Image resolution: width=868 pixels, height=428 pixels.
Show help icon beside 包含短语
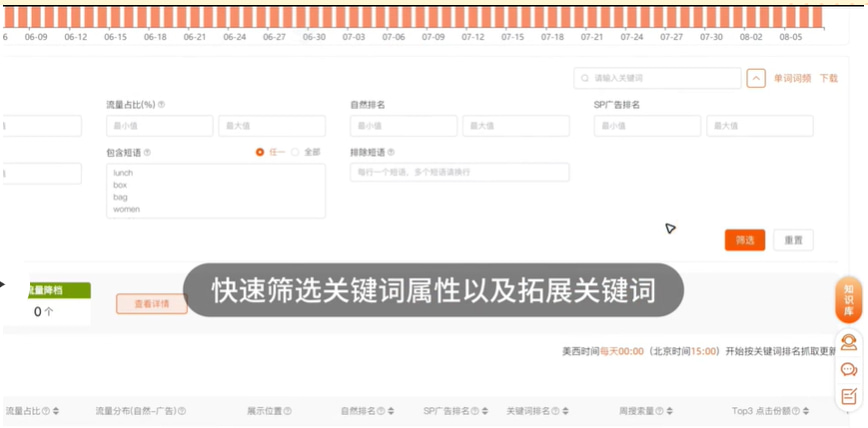pyautogui.click(x=147, y=153)
